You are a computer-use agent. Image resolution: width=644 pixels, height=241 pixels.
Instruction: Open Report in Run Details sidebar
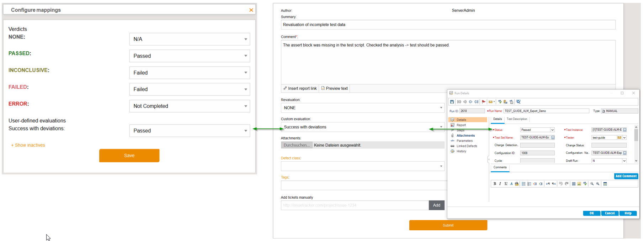click(461, 125)
